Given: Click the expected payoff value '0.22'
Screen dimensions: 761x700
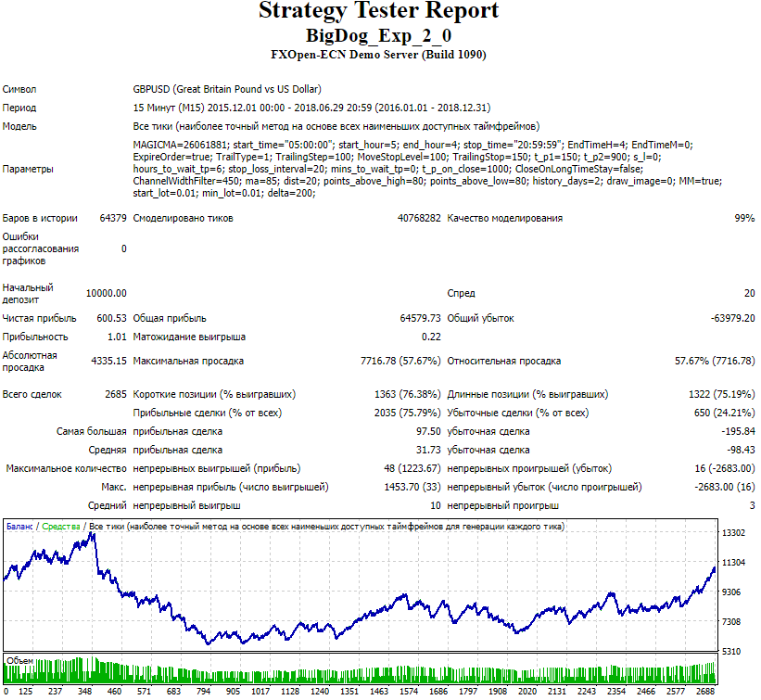Looking at the screenshot, I should 431,337.
